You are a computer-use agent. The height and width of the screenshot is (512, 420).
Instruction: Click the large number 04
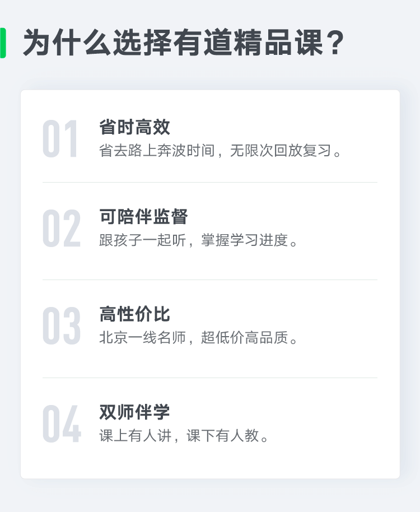click(62, 424)
